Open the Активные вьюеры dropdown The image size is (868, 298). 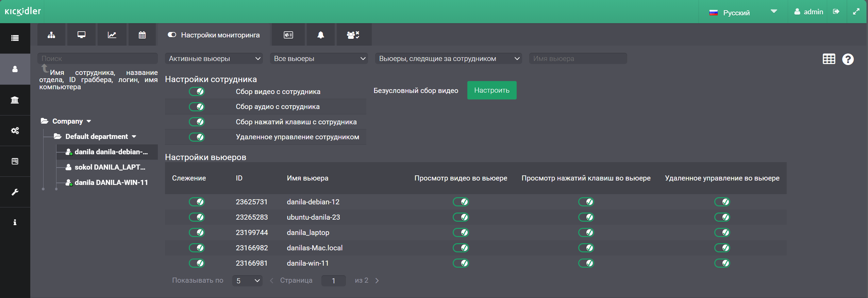214,59
